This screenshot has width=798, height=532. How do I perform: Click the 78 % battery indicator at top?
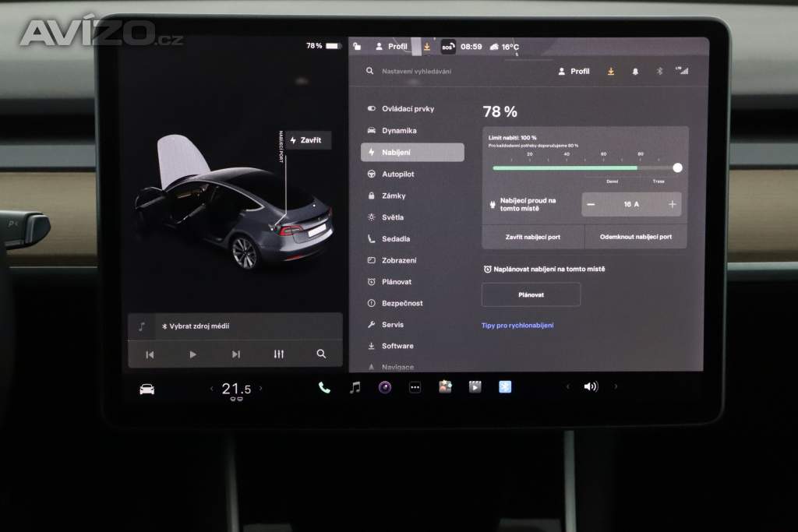pos(323,46)
